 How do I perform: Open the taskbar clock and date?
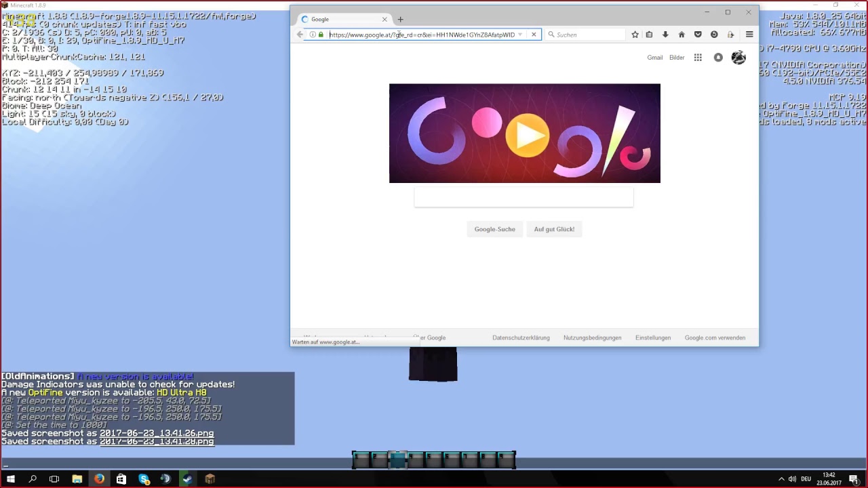(828, 479)
